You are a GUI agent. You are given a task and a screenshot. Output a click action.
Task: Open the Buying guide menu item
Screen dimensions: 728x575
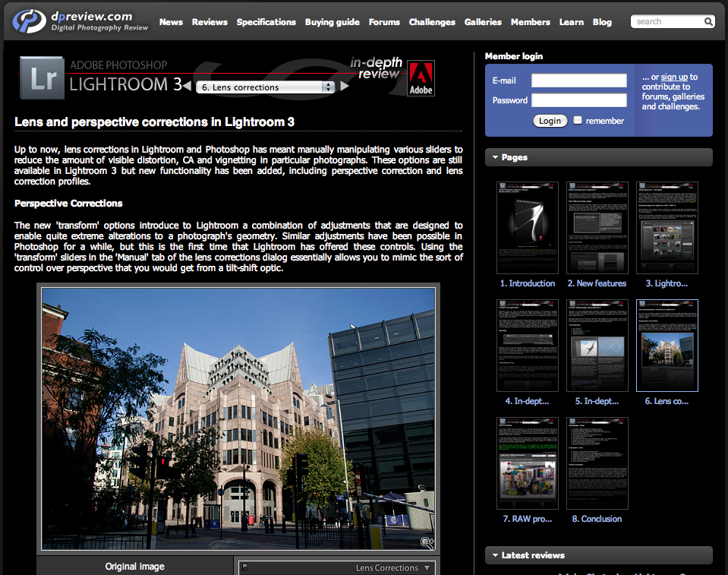332,22
